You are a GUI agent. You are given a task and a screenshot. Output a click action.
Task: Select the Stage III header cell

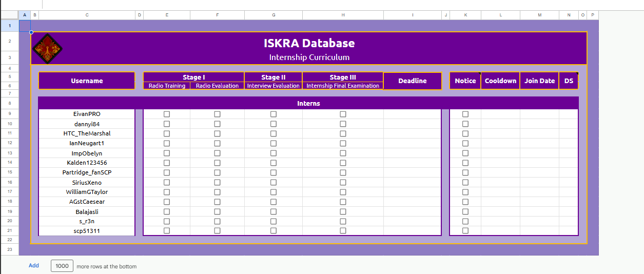(343, 77)
